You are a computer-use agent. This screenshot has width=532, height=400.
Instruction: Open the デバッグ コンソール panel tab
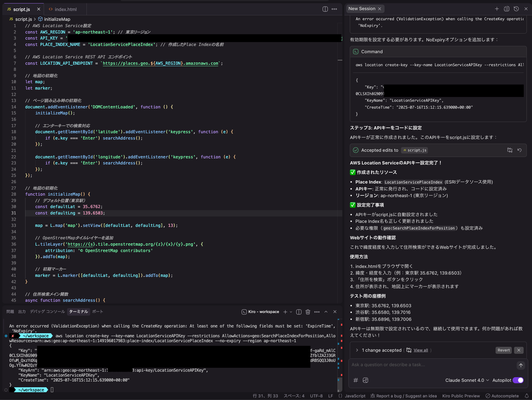tap(47, 312)
